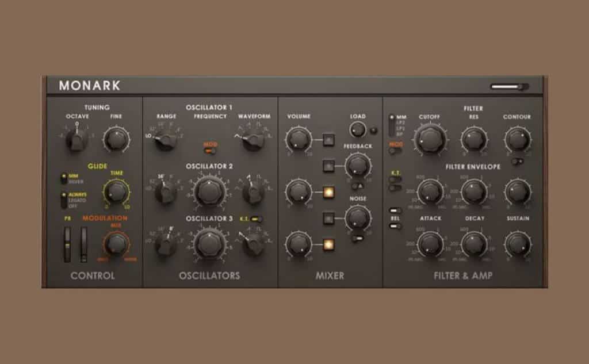Adjust the Modulation Mix knob
The height and width of the screenshot is (364, 589).
click(x=116, y=244)
